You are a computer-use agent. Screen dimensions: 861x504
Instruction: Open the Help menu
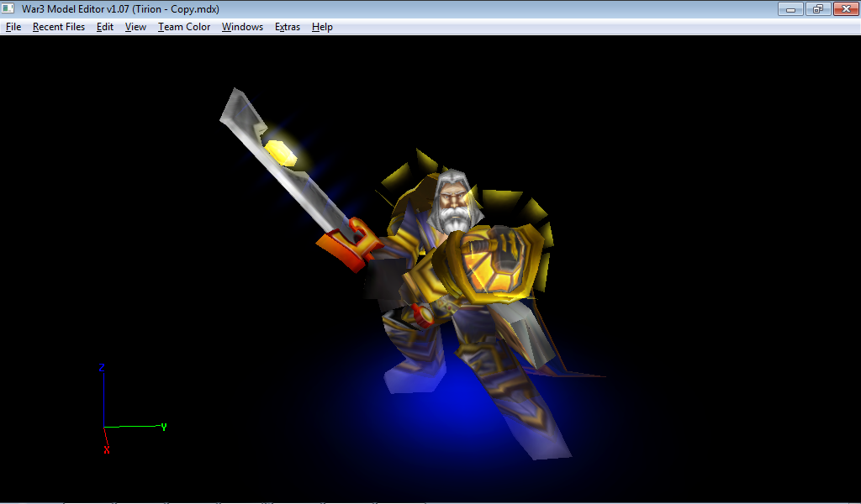coord(322,27)
